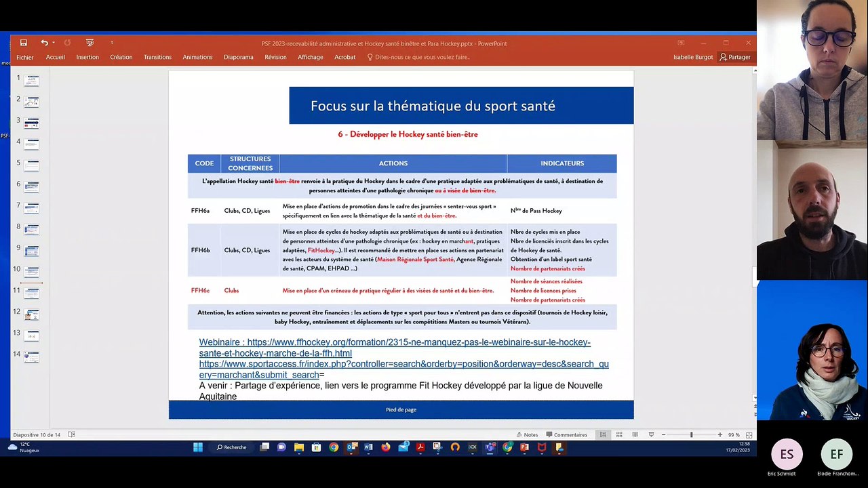The image size is (868, 488).
Task: Click the 99 % zoom level
Action: pyautogui.click(x=734, y=434)
